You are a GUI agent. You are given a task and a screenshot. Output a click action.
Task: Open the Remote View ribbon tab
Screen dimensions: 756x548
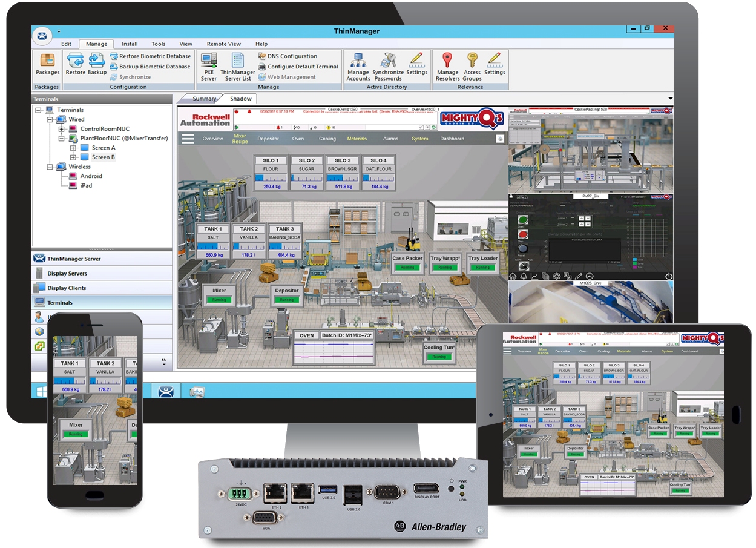coord(223,44)
